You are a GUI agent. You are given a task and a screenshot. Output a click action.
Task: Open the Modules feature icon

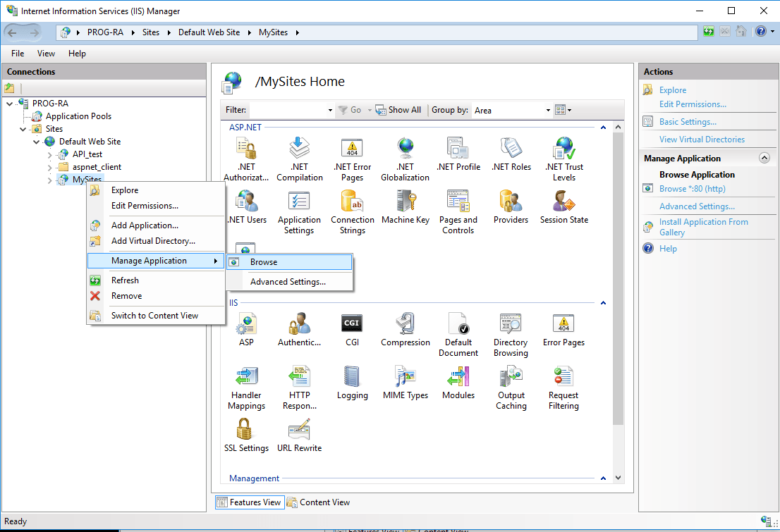[x=458, y=376]
